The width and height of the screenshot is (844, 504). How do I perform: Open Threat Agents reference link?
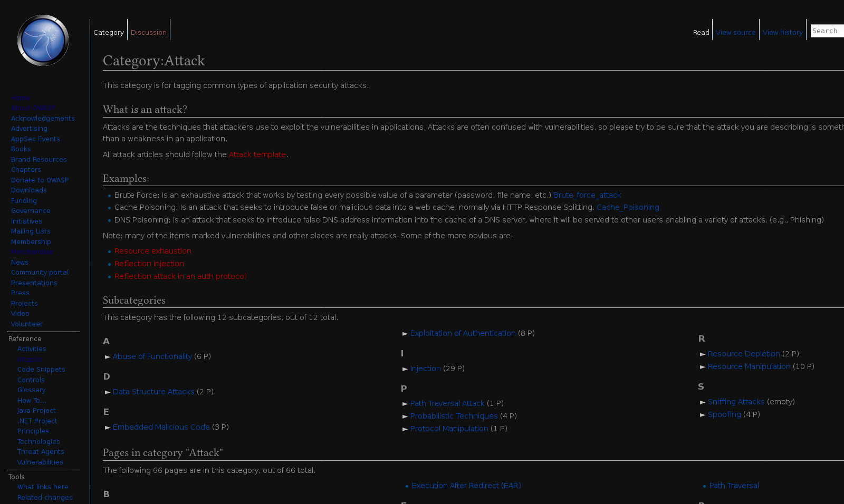(x=41, y=452)
